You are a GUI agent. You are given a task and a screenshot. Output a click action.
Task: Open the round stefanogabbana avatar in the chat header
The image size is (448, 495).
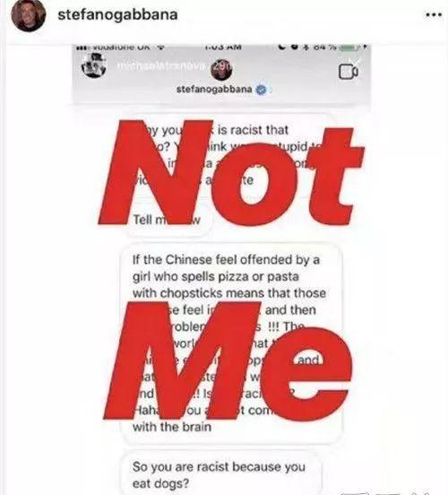221,69
